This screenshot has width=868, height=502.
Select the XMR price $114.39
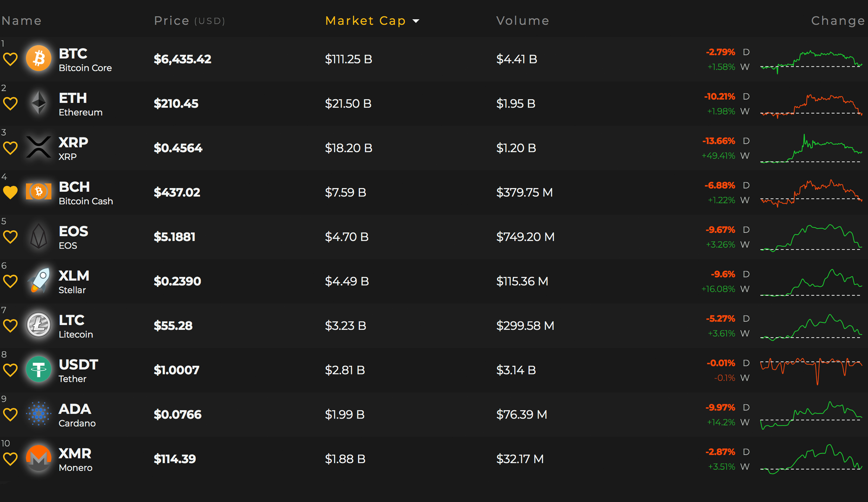pyautogui.click(x=175, y=459)
